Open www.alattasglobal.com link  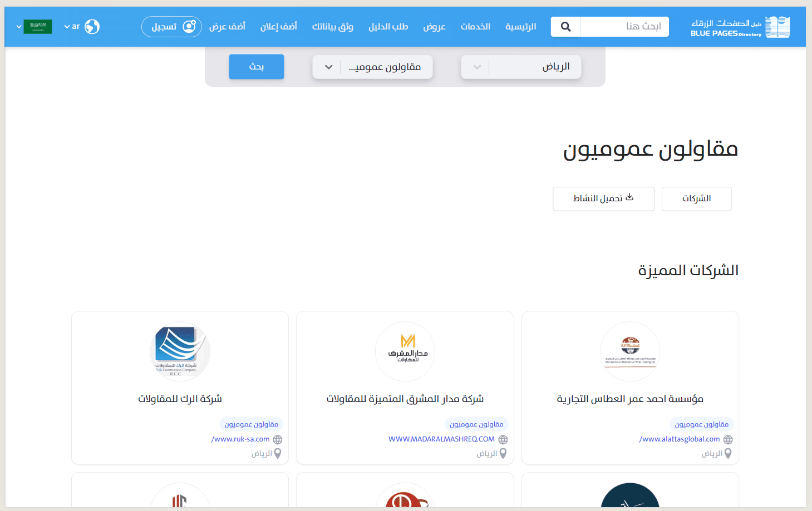coord(680,439)
